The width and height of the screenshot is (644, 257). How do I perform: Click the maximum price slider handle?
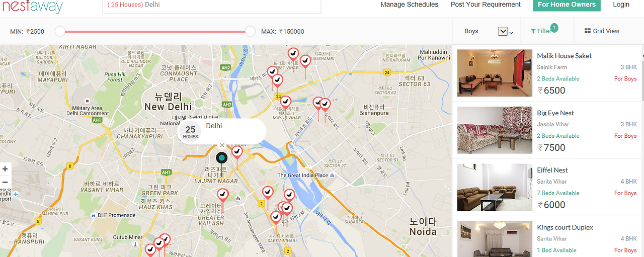(250, 31)
